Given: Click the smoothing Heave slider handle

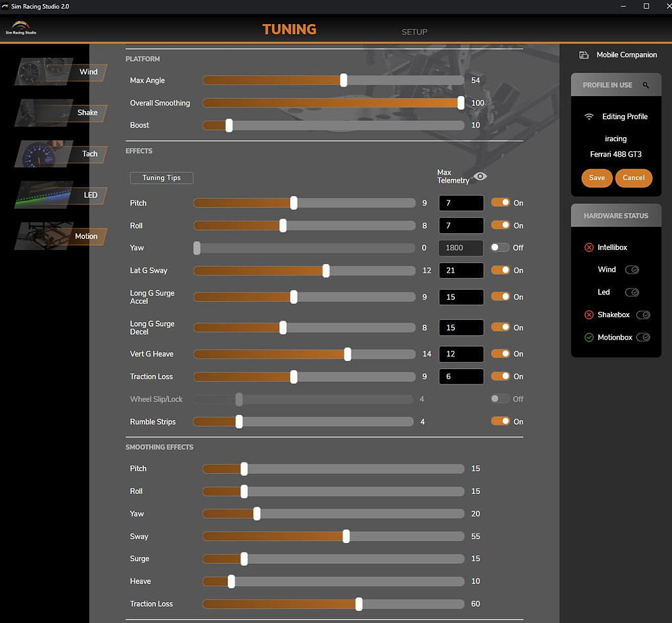Looking at the screenshot, I should [x=231, y=581].
